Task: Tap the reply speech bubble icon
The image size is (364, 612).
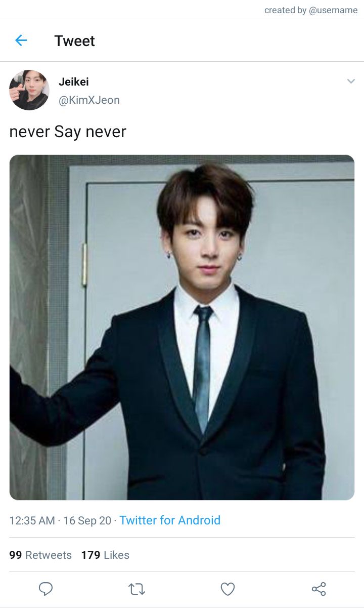Action: (x=46, y=589)
